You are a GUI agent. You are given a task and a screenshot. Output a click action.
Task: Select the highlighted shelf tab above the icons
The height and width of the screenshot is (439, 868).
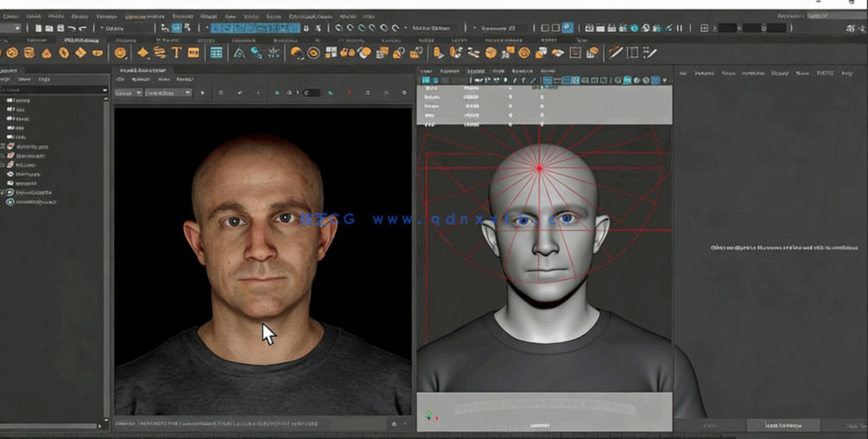(x=80, y=40)
